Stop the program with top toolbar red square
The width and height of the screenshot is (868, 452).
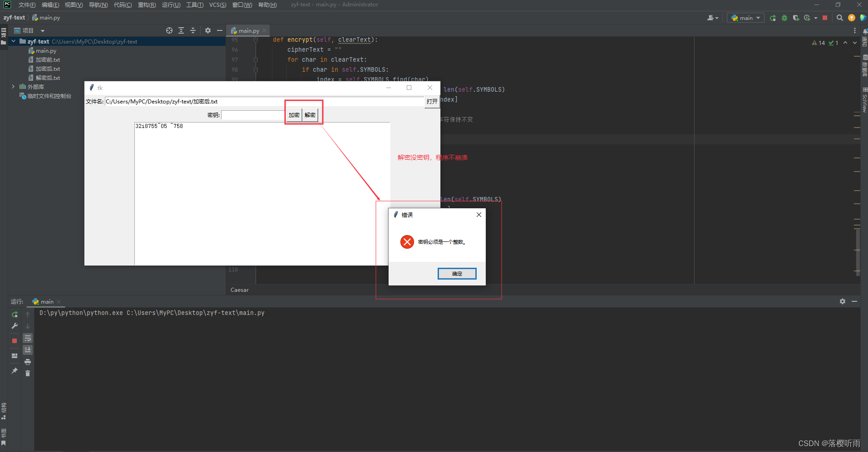click(825, 18)
